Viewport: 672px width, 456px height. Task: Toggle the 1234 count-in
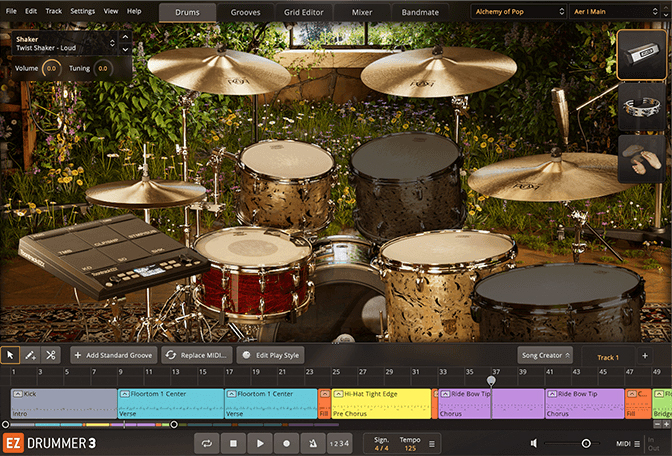pos(339,444)
